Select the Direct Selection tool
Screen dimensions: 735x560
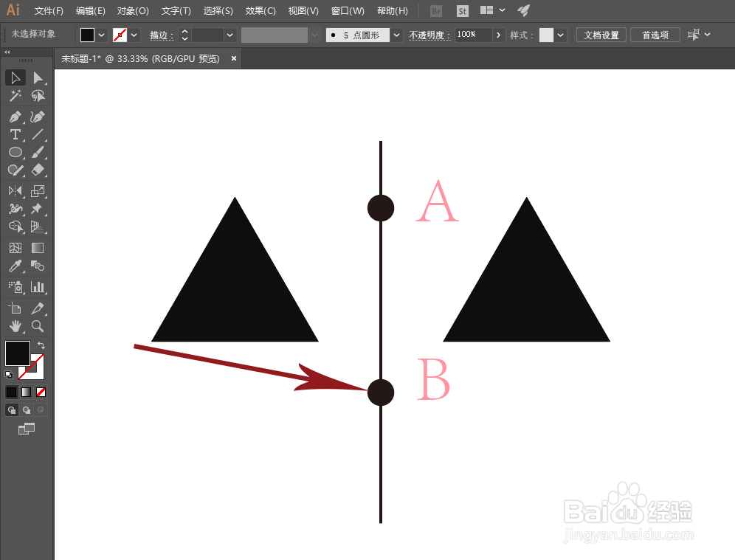pyautogui.click(x=38, y=77)
